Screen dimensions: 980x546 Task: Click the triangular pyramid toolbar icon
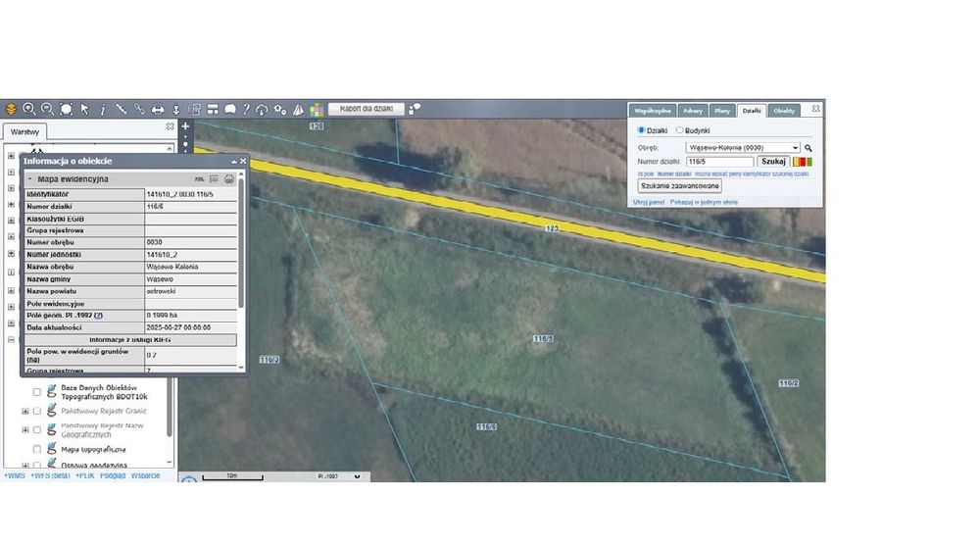299,110
